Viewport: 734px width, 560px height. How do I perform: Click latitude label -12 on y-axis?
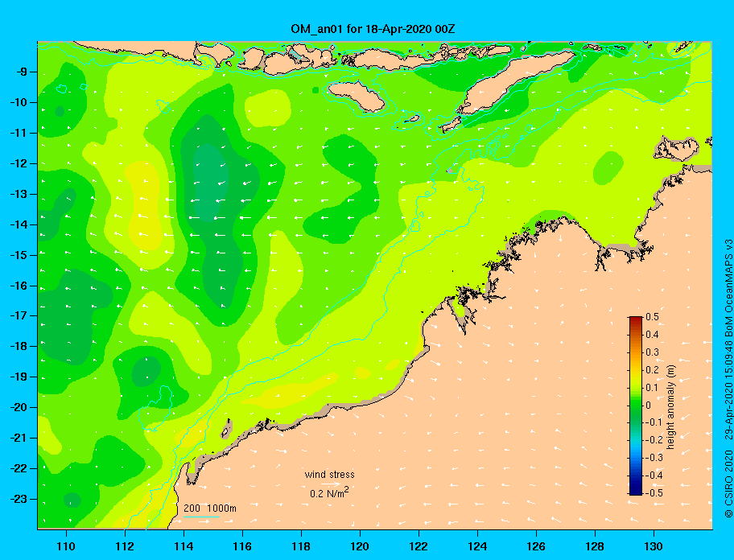[19, 164]
